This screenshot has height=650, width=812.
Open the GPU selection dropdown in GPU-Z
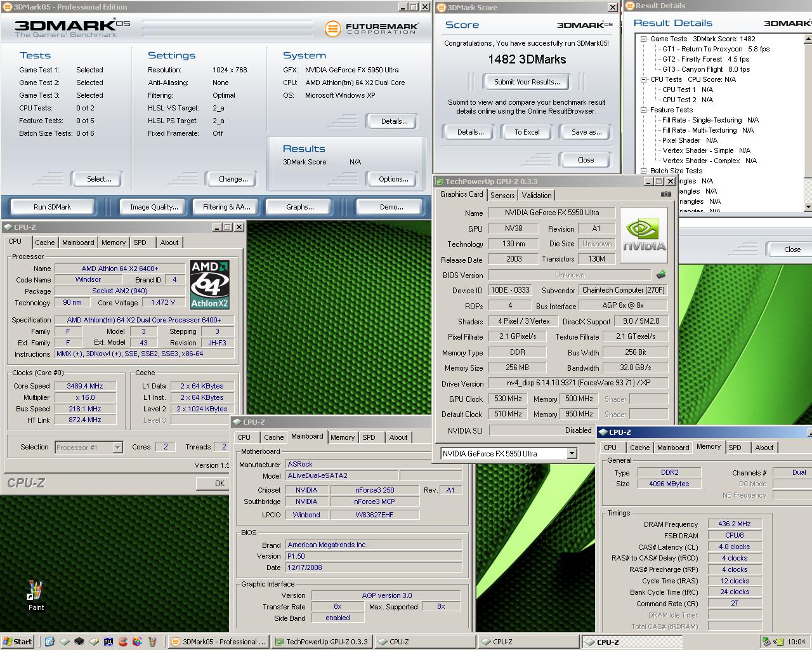(572, 453)
